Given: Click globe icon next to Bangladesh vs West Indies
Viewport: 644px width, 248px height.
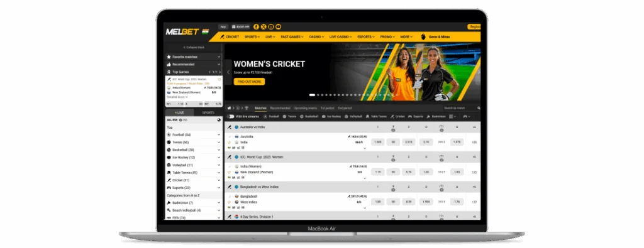Looking at the screenshot, I should [x=236, y=187].
